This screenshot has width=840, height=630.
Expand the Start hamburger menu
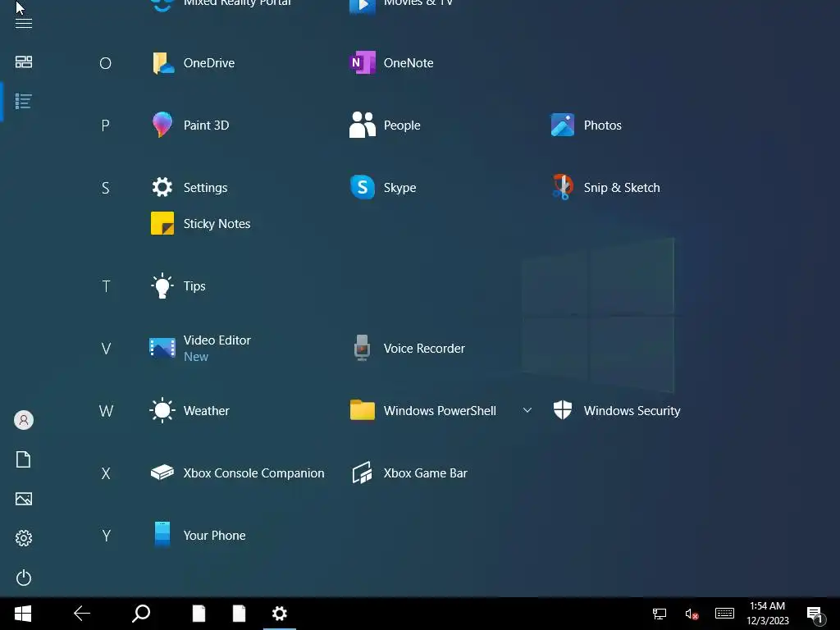point(24,23)
